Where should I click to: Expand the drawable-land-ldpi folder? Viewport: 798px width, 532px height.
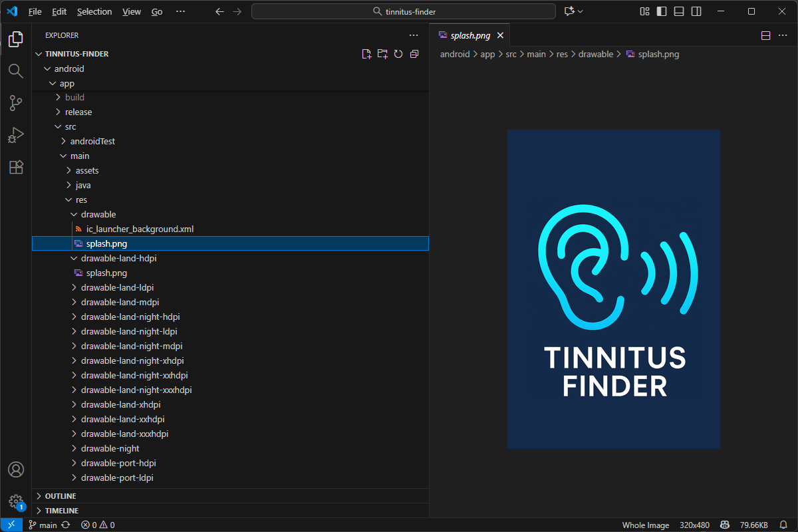117,287
